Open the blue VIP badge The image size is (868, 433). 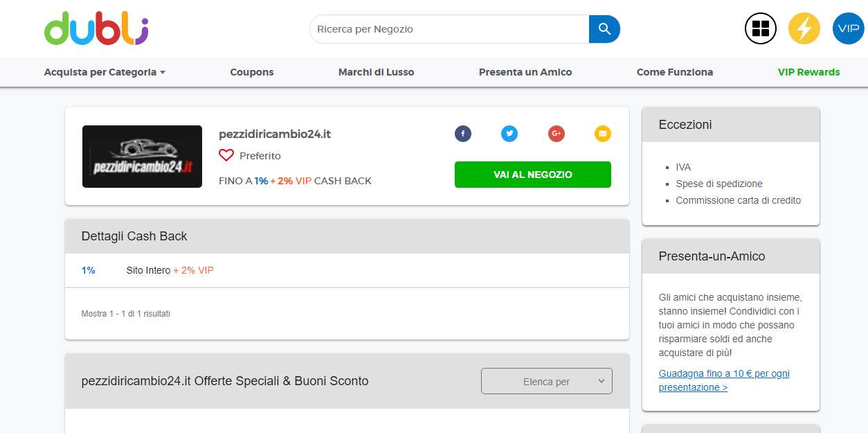coord(848,28)
